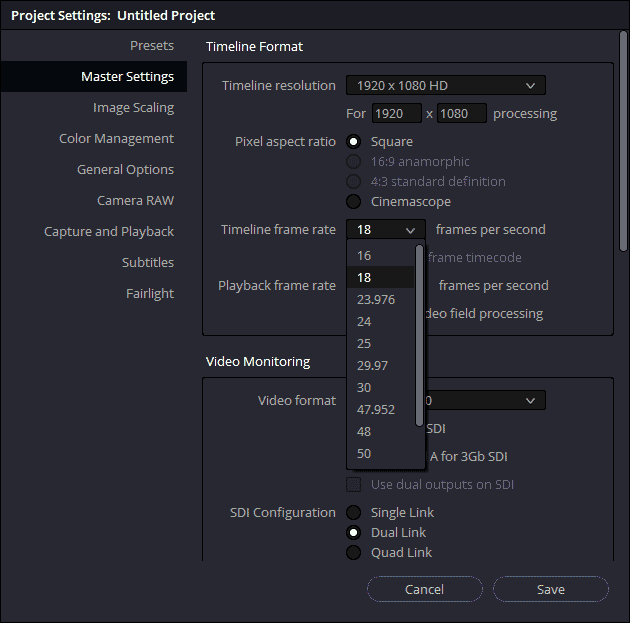Choose 47.952 frame rate option

coord(380,409)
